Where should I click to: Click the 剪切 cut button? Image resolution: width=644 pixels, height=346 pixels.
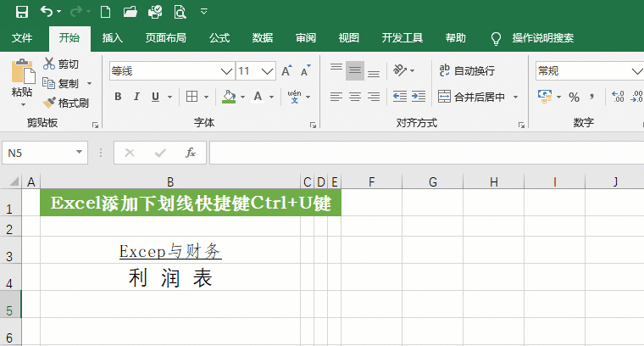(x=61, y=64)
